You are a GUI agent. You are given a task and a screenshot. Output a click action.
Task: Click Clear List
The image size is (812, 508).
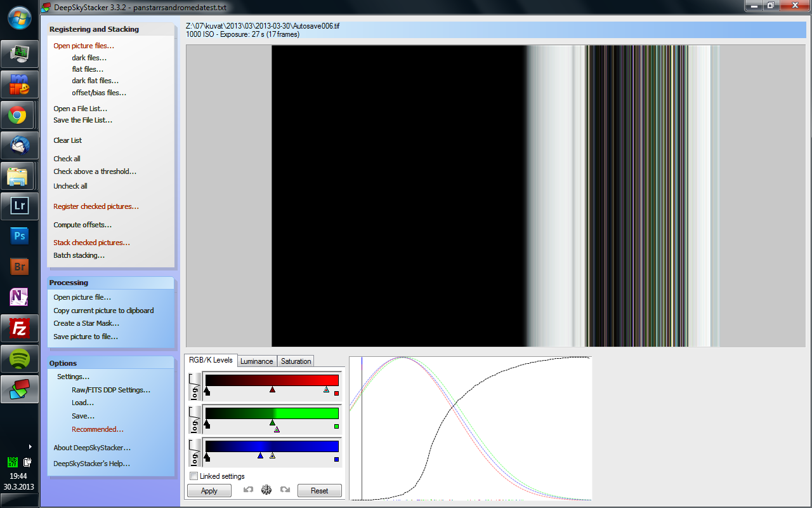[x=67, y=140]
